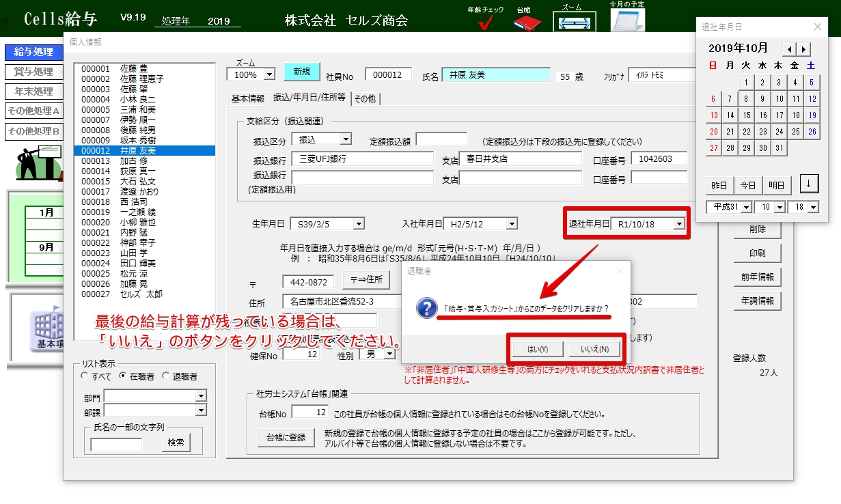Go to next month in calendar

pos(804,49)
